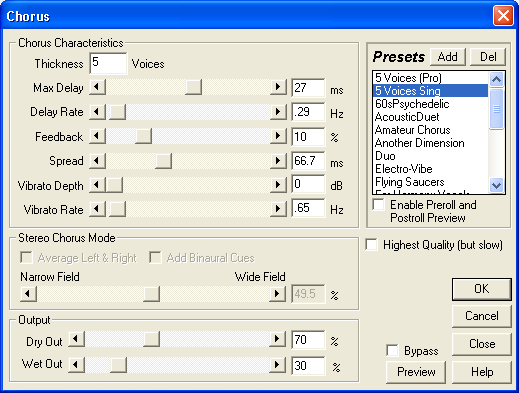This screenshot has width=519, height=393.
Task: Click the Close button below Cancel
Action: (482, 344)
